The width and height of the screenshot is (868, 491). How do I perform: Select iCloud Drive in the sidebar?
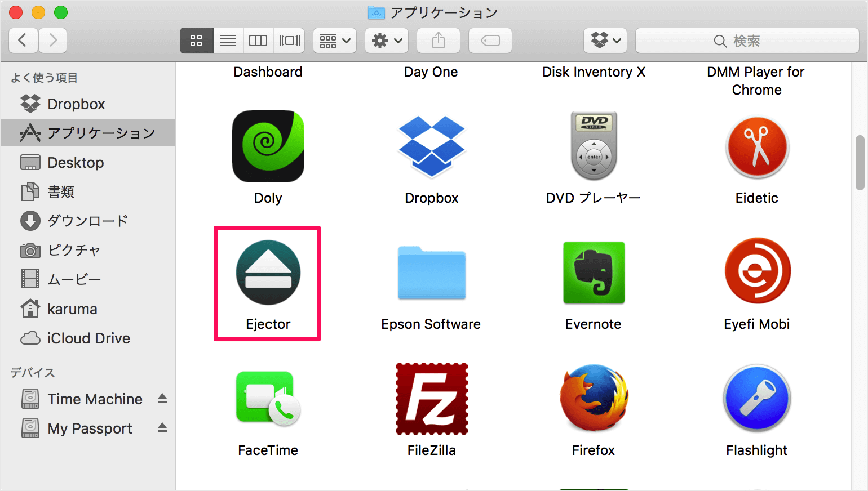point(88,338)
